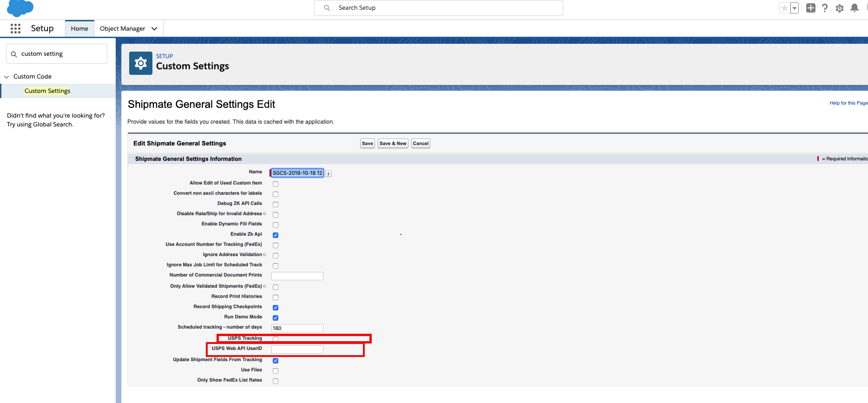The width and height of the screenshot is (868, 403).
Task: Click the Quick Find box containing custom setting
Action: (x=57, y=54)
